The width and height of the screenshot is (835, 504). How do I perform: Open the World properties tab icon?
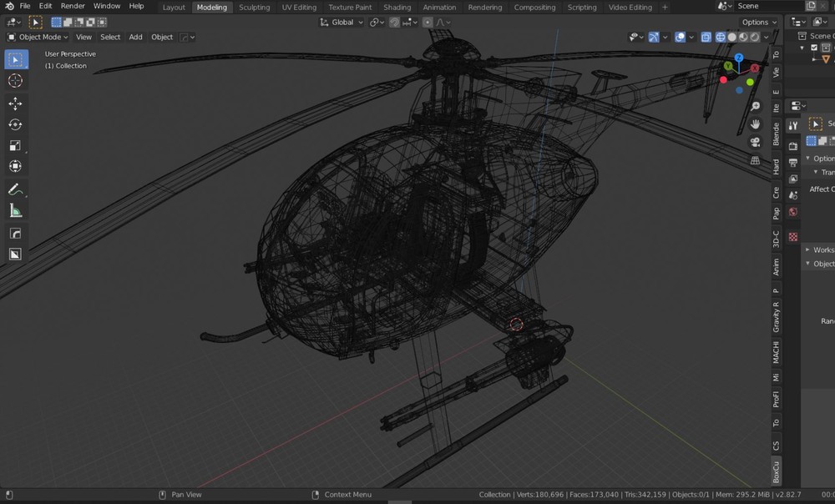792,212
